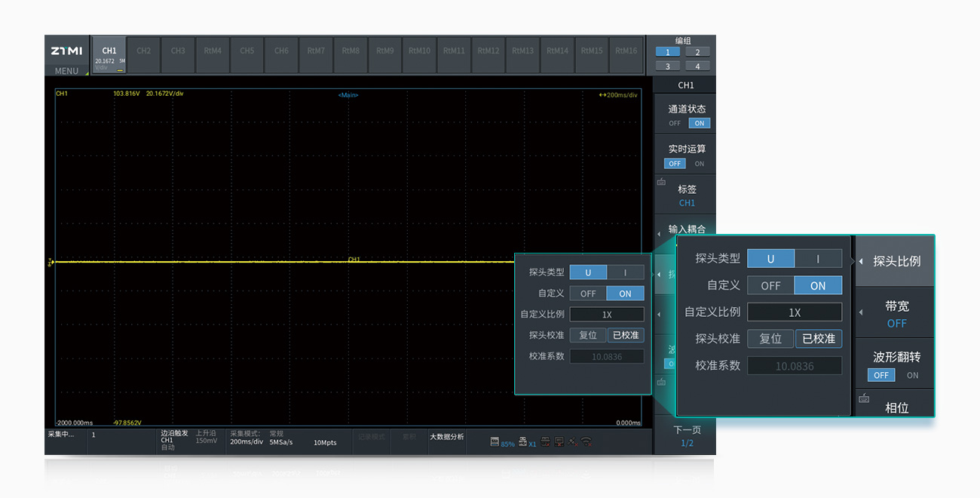
Task: Click the keyboard icon beside 标签
Action: click(x=661, y=182)
